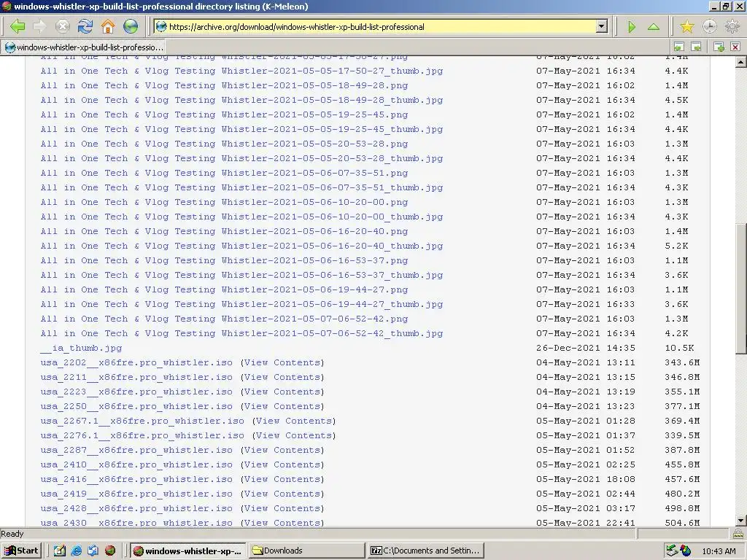Screen dimensions: 747x560
Task: Open Whistler-2021-05-05-20-53-28_thumb.jpg link
Action: click(241, 158)
